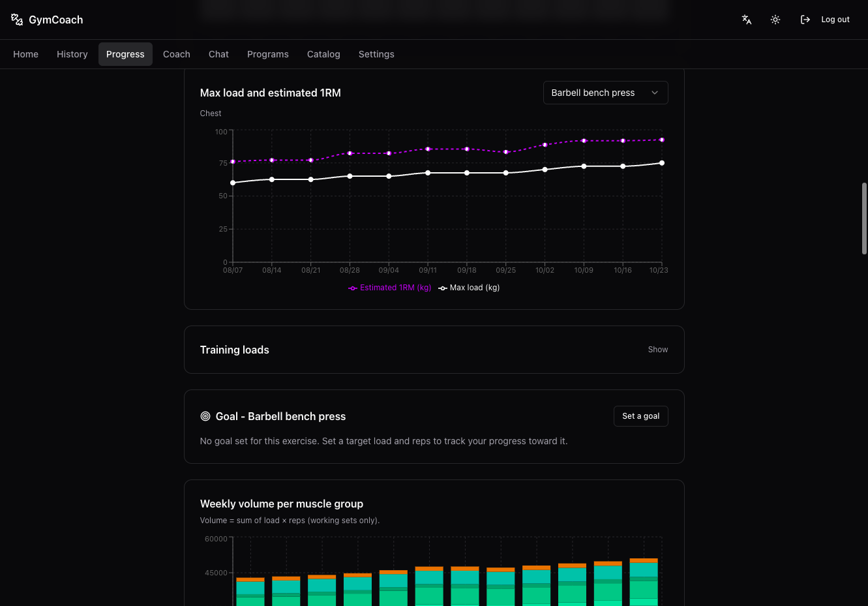The height and width of the screenshot is (606, 868).
Task: Go to the Home tab
Action: coord(26,54)
